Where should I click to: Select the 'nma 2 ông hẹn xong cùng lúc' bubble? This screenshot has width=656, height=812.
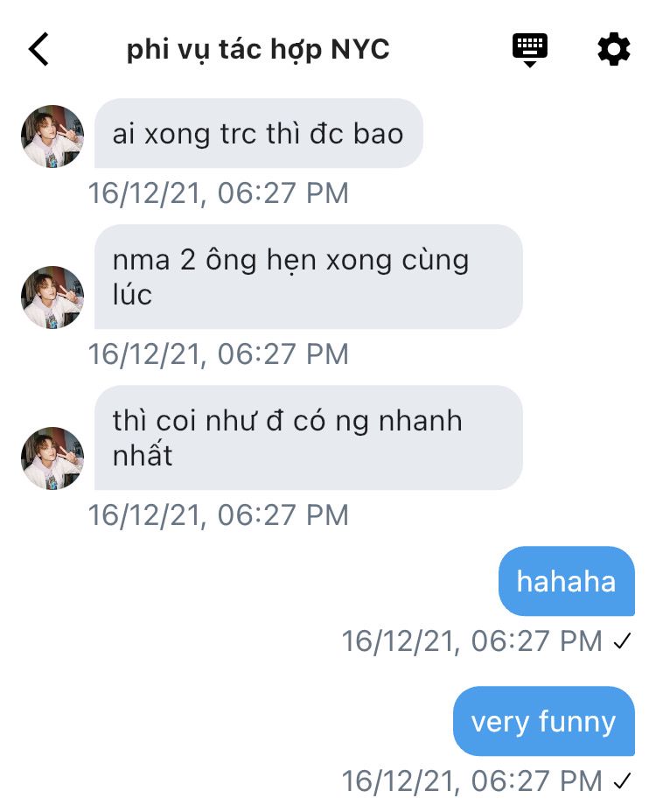[308, 276]
